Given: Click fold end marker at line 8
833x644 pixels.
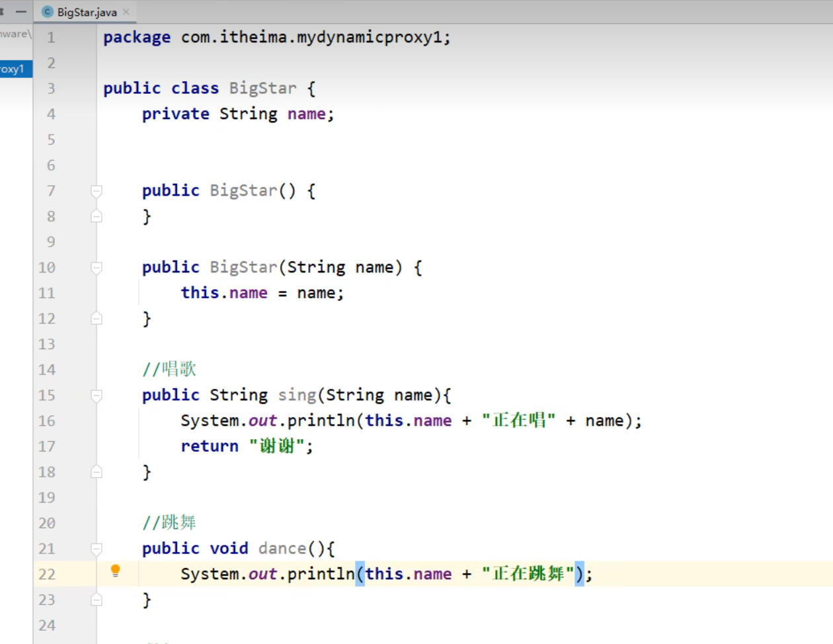Looking at the screenshot, I should pyautogui.click(x=97, y=216).
